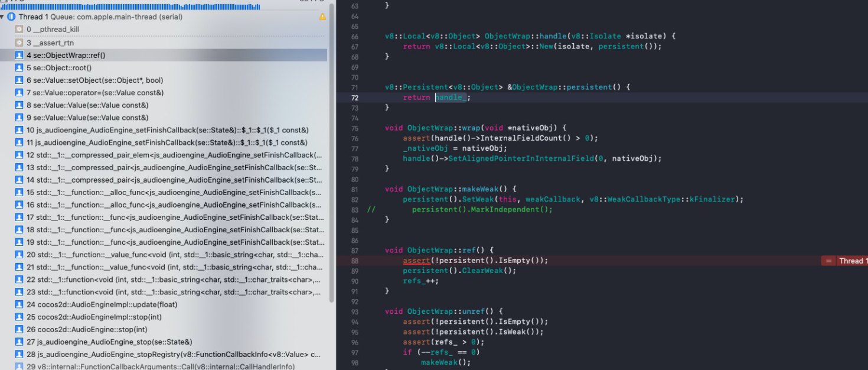Click line number 76 in the gutter
This screenshot has width=868, height=370.
click(354, 138)
